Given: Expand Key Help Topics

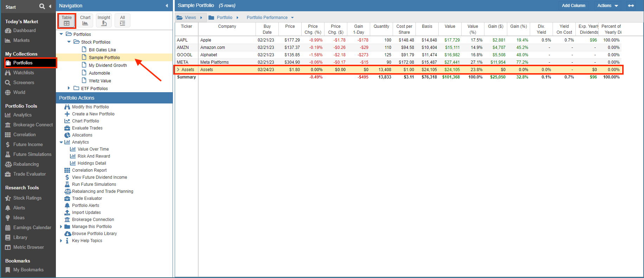Looking at the screenshot, I should click(x=61, y=241).
